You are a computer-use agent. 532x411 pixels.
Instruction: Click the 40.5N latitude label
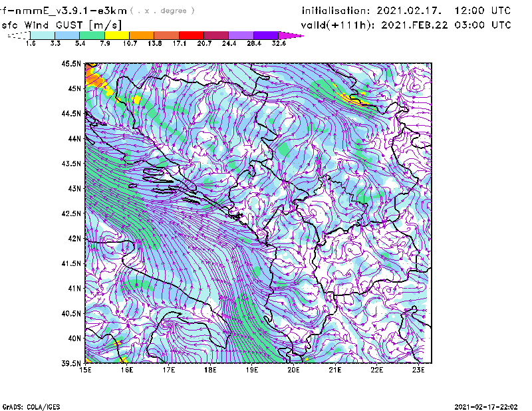point(71,313)
